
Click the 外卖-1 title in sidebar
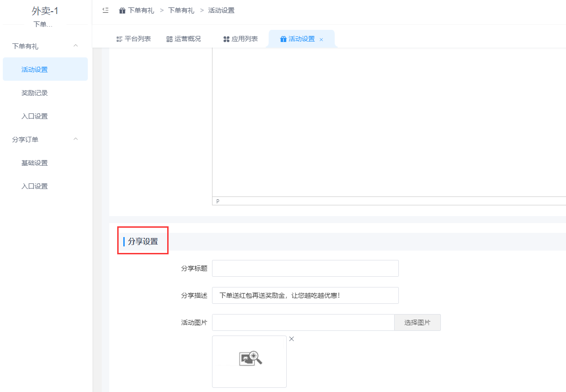pyautogui.click(x=45, y=11)
